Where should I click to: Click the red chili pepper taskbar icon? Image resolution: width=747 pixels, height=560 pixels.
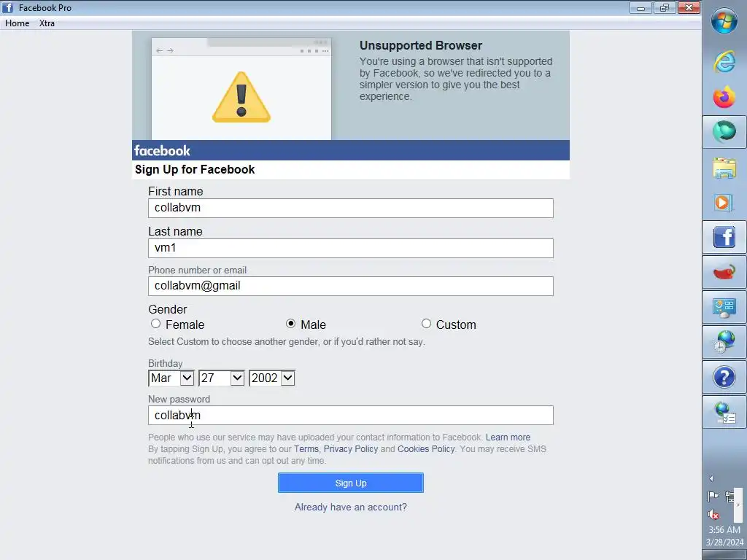coord(724,273)
